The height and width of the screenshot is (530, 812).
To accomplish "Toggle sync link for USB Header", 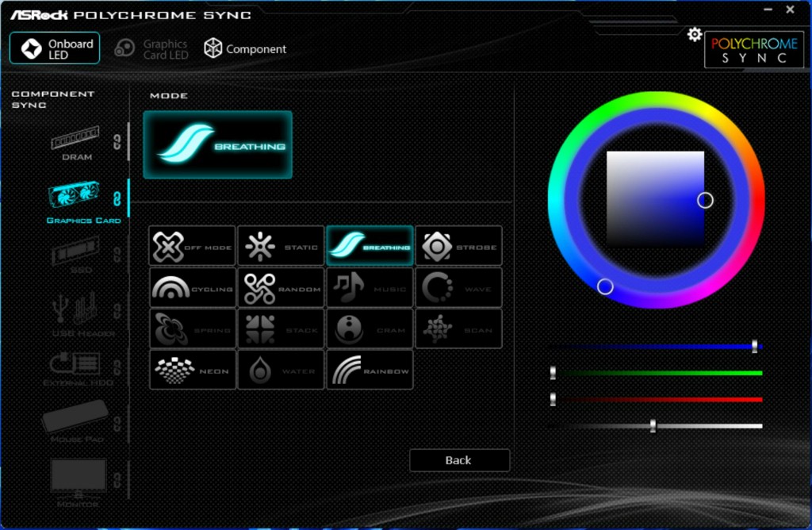I will [117, 311].
